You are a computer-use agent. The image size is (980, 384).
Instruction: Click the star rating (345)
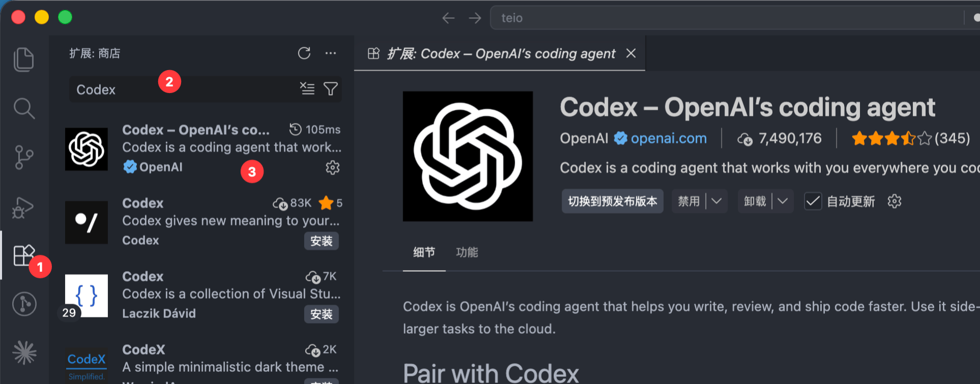click(x=910, y=138)
